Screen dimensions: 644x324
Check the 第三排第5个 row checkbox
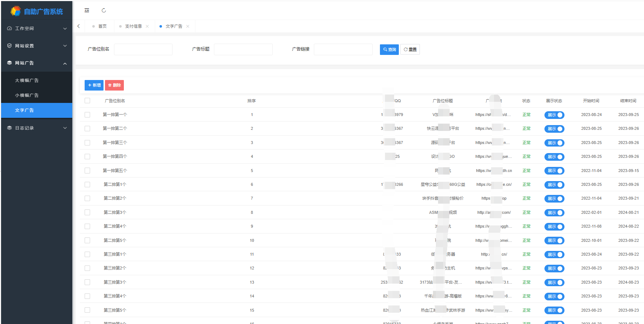(87, 310)
